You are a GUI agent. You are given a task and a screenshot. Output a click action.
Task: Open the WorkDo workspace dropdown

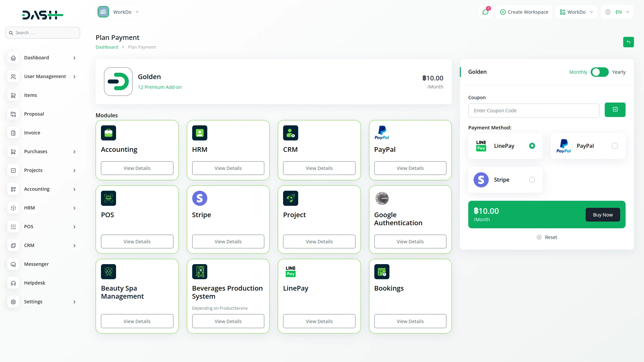[x=118, y=12]
